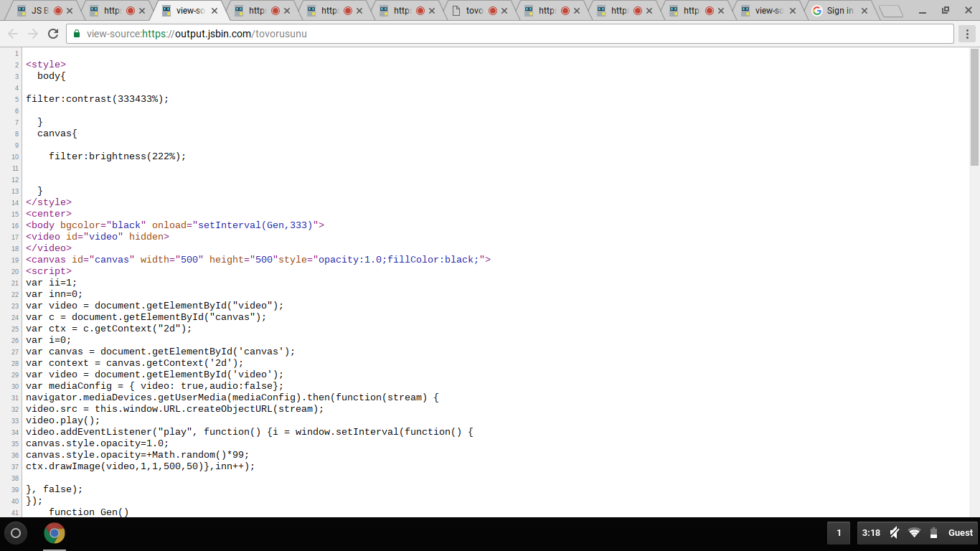Go forward in browser history
Viewport: 980px width, 551px height.
tap(33, 34)
